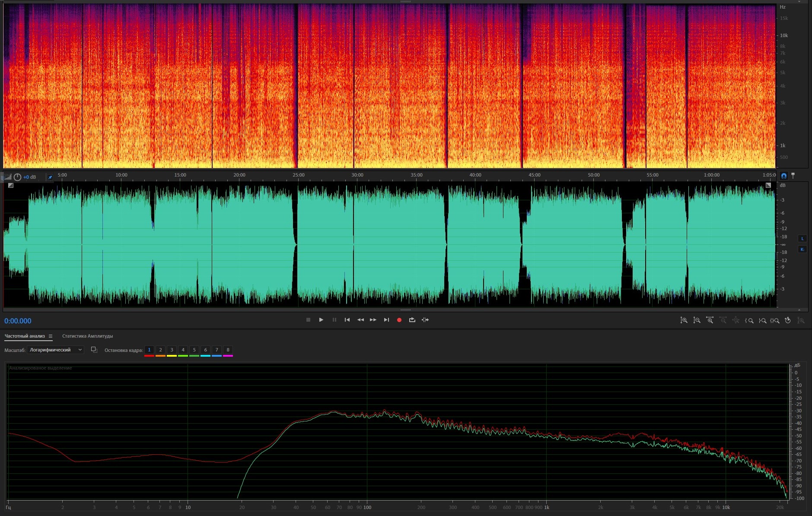Select the Частотный анализ tab
The height and width of the screenshot is (516, 812).
pyautogui.click(x=25, y=336)
